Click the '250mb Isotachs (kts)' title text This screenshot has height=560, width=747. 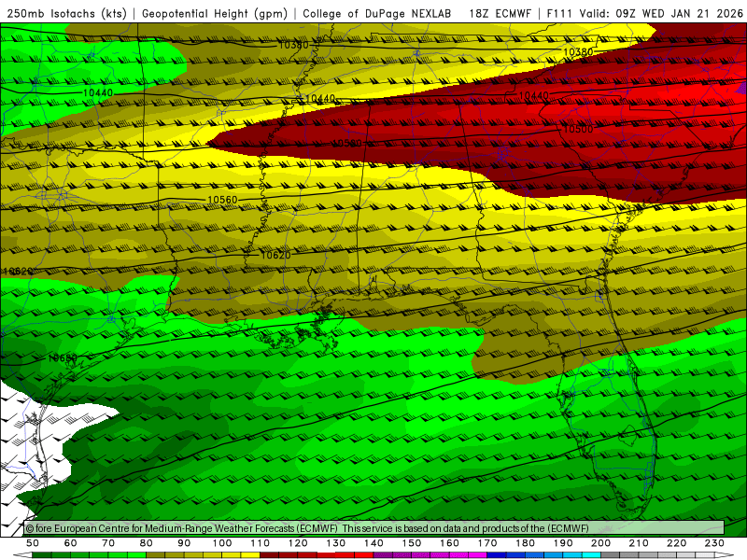66,13
